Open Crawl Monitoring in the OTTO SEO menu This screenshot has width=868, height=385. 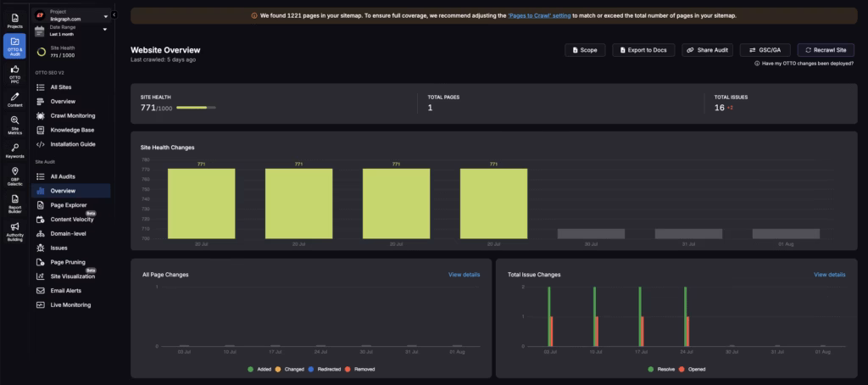click(72, 115)
